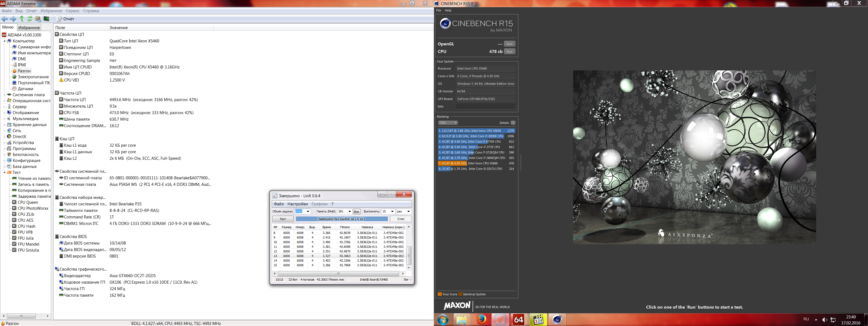The height and width of the screenshot is (326, 868).
Task: Switch to the Избранное tab
Action: [x=29, y=28]
